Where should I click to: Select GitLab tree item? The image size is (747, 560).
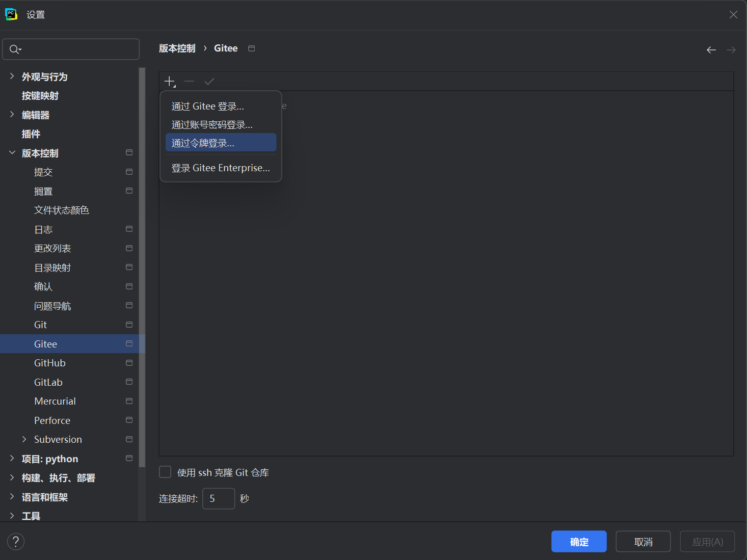pyautogui.click(x=48, y=382)
